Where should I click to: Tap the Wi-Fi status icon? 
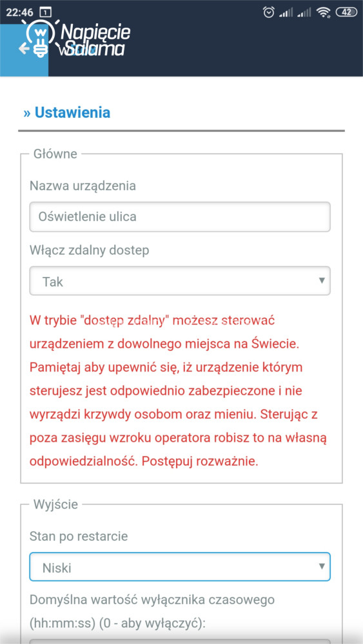pyautogui.click(x=324, y=13)
